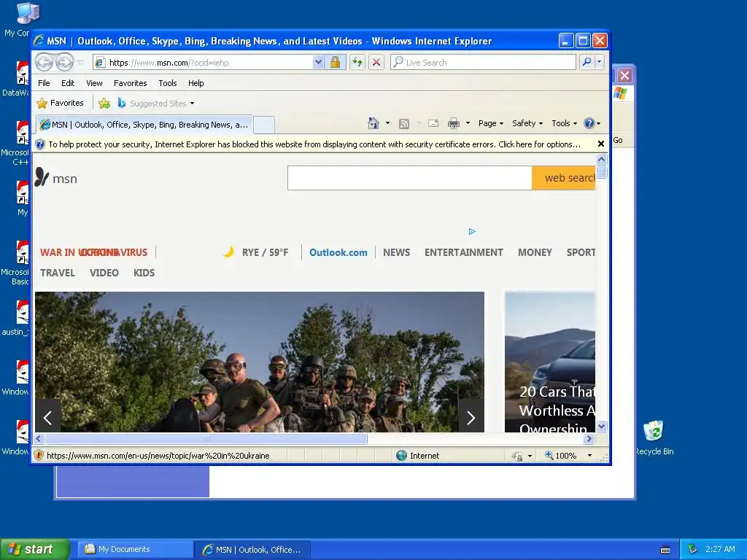Screen dimensions: 747x560
Task: Click the blue Help question icon
Action: 589,123
